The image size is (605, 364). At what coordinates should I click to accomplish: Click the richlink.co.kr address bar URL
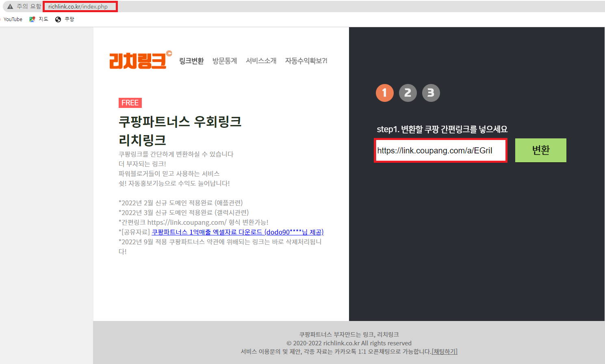pos(78,6)
